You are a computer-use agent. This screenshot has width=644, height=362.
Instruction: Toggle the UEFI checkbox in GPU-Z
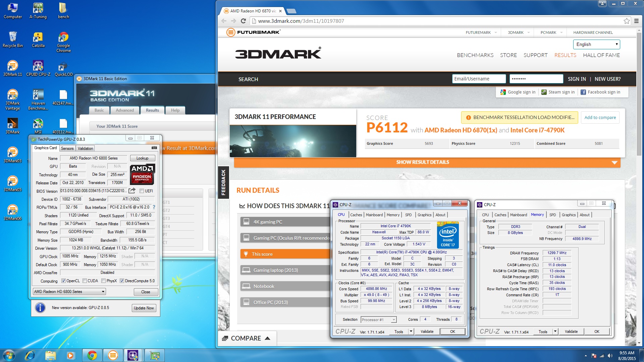tap(142, 191)
